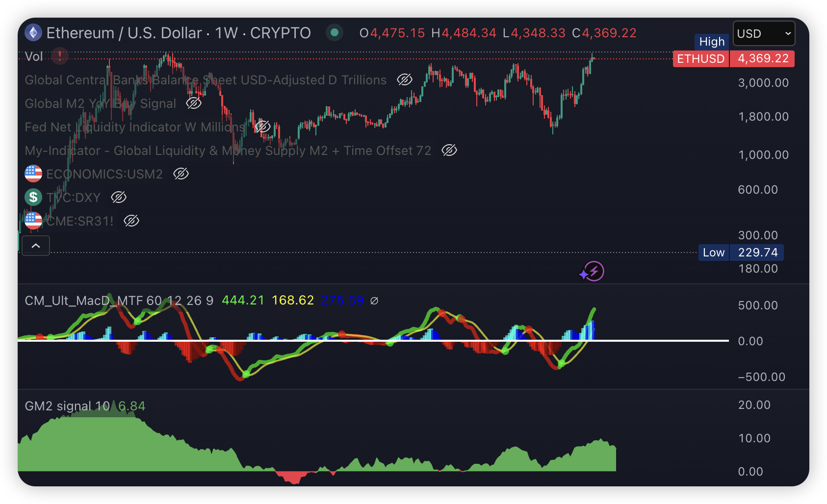
Task: Collapse the indicator legend with chevron
Action: click(x=36, y=246)
